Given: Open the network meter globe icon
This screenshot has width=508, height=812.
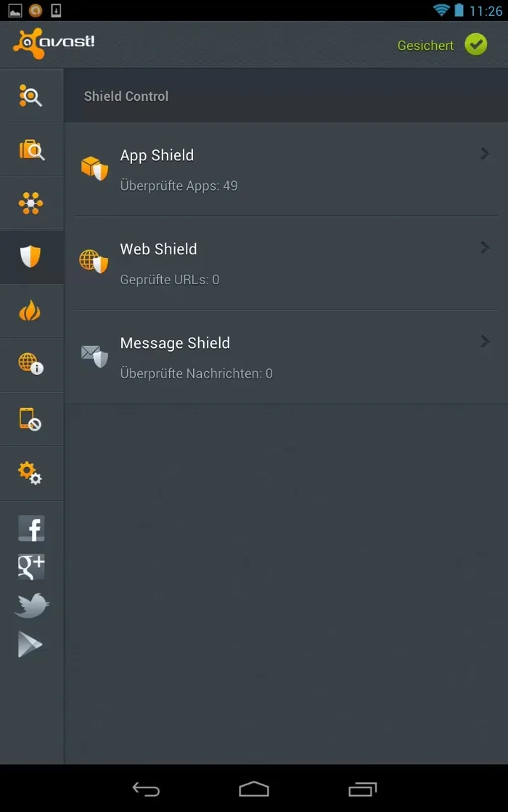Looking at the screenshot, I should coord(31,364).
